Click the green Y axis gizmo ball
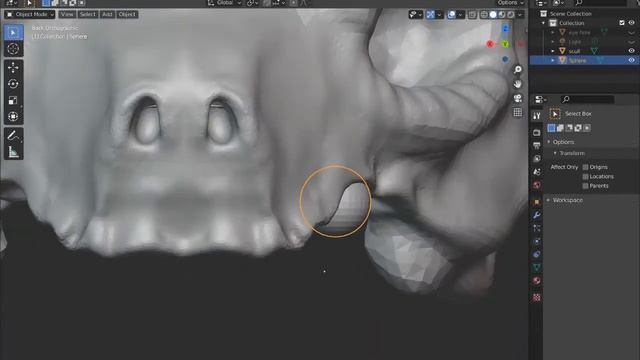The width and height of the screenshot is (640, 360). pos(505,44)
